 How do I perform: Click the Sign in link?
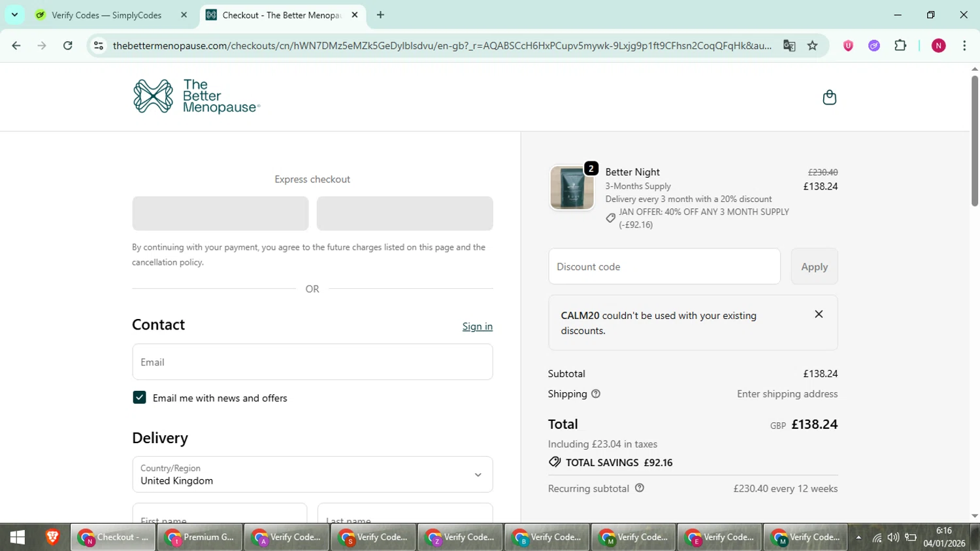click(478, 326)
